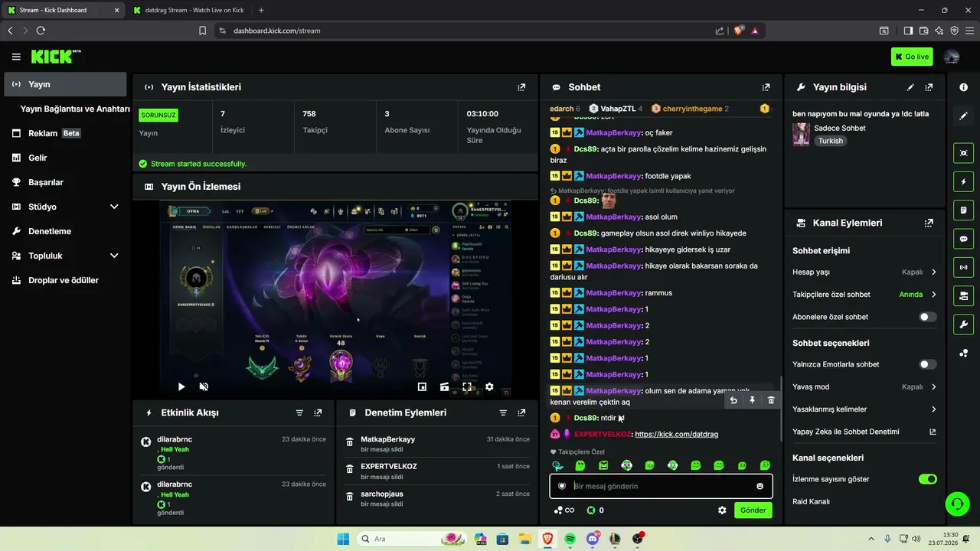The image size is (980, 551).
Task: Play the stream preview video
Action: pos(181,387)
